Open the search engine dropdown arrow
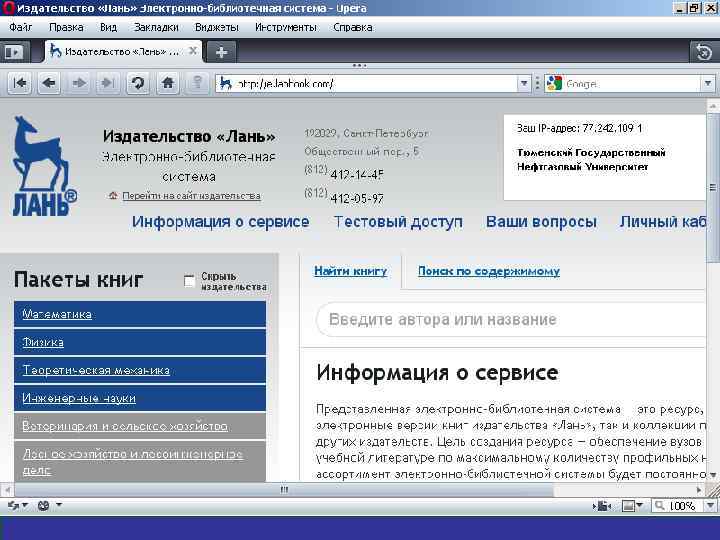720x540 pixels. tap(708, 84)
